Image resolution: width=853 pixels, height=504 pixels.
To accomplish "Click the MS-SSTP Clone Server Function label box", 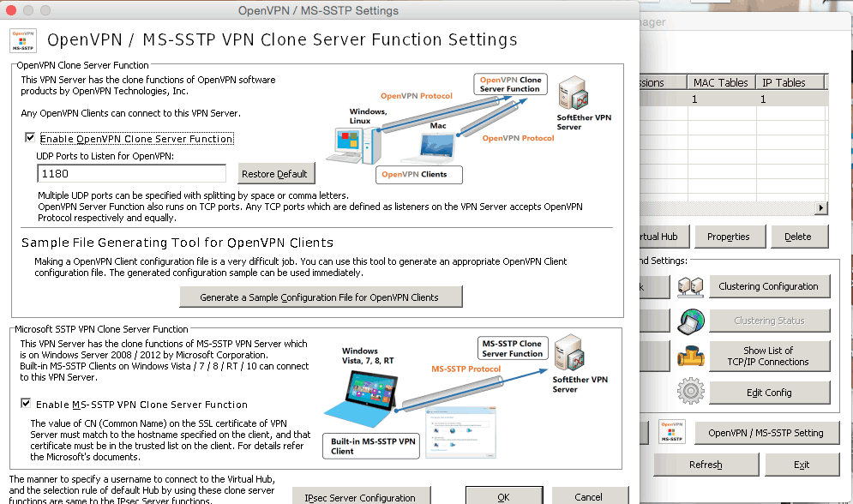I will [x=513, y=349].
